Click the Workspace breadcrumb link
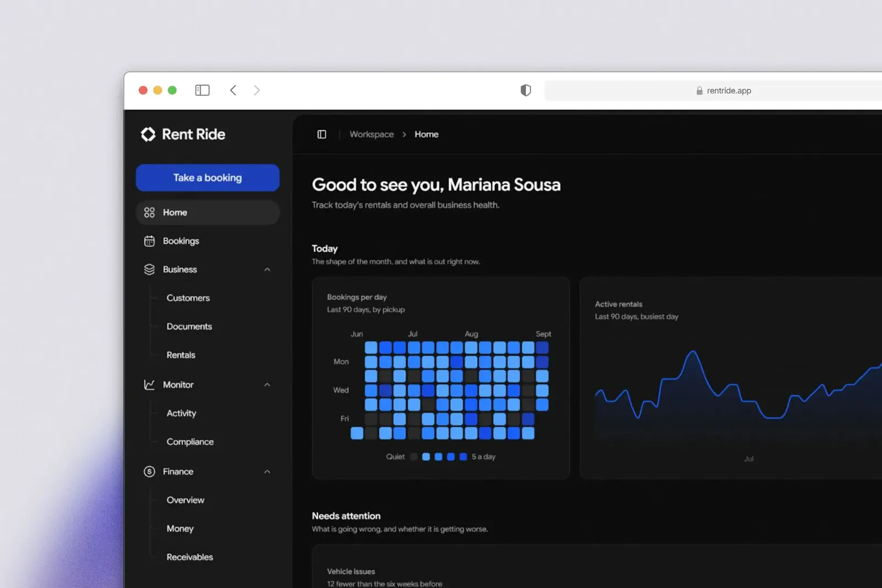The height and width of the screenshot is (588, 882). 372,134
